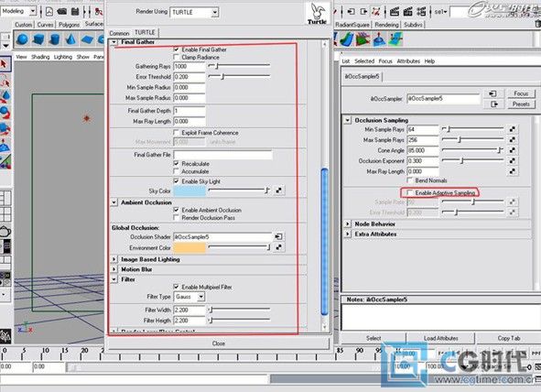Expand the Extra Attributes section
The width and height of the screenshot is (541, 392).
pos(348,234)
